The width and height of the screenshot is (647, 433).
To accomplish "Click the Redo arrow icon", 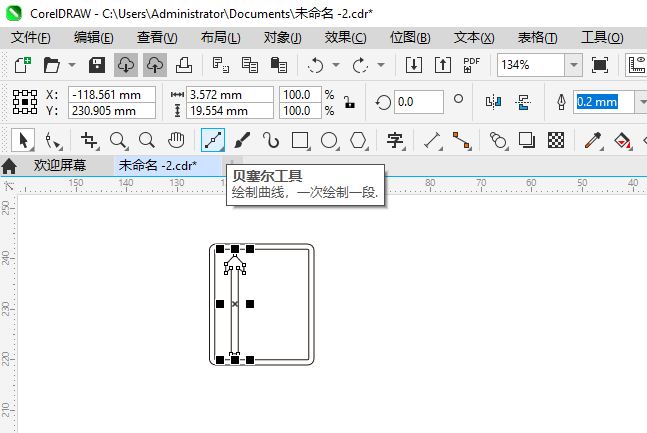I will point(360,65).
